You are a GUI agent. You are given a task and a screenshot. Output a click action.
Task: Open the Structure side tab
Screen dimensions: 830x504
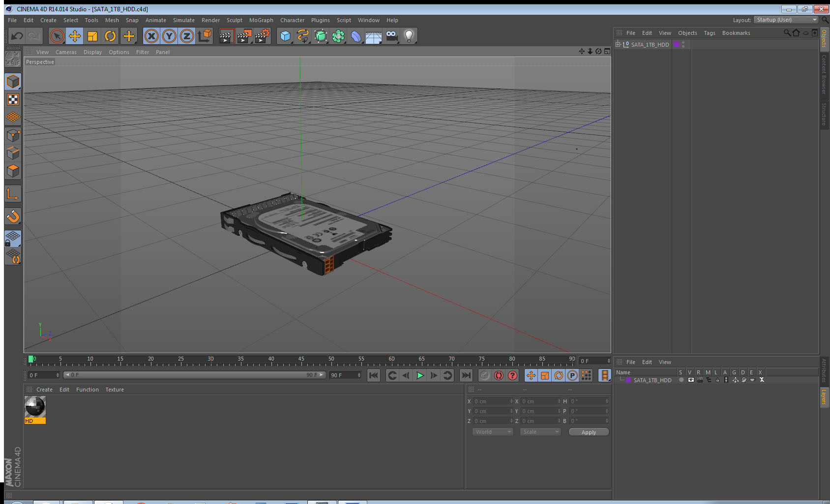pyautogui.click(x=824, y=114)
